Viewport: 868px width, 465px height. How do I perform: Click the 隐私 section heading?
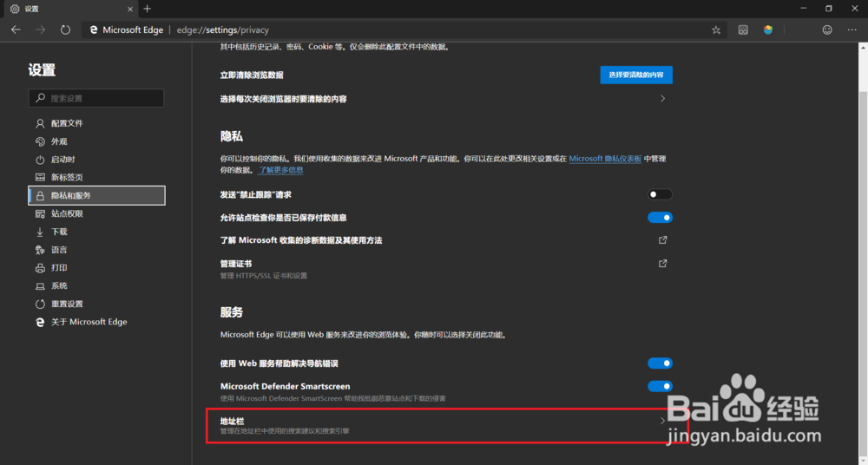232,137
